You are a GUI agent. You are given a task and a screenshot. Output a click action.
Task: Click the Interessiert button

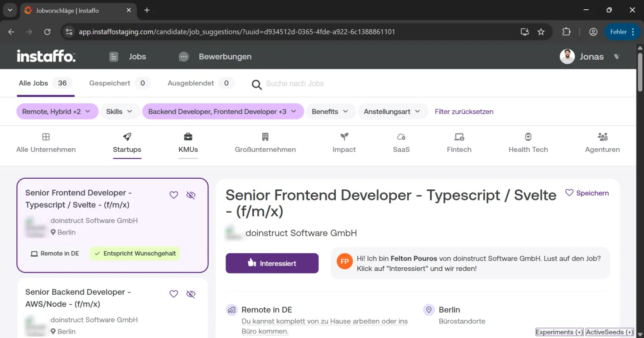click(x=272, y=263)
